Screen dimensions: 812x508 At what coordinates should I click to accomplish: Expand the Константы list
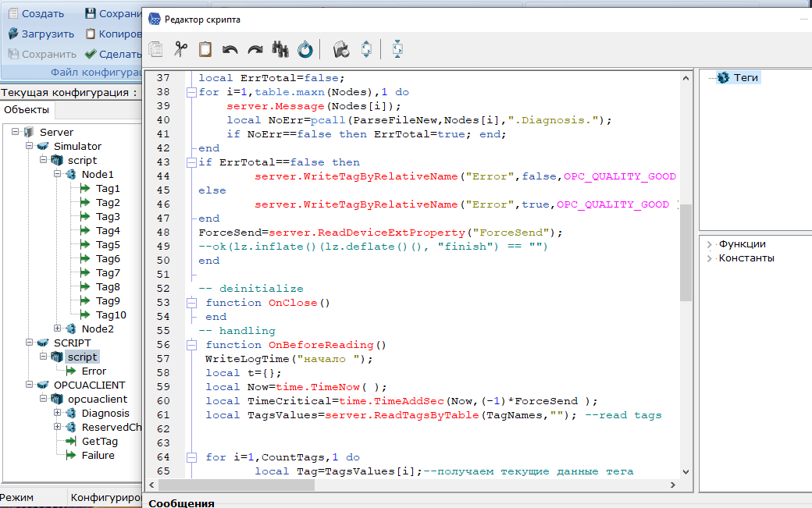pos(710,258)
